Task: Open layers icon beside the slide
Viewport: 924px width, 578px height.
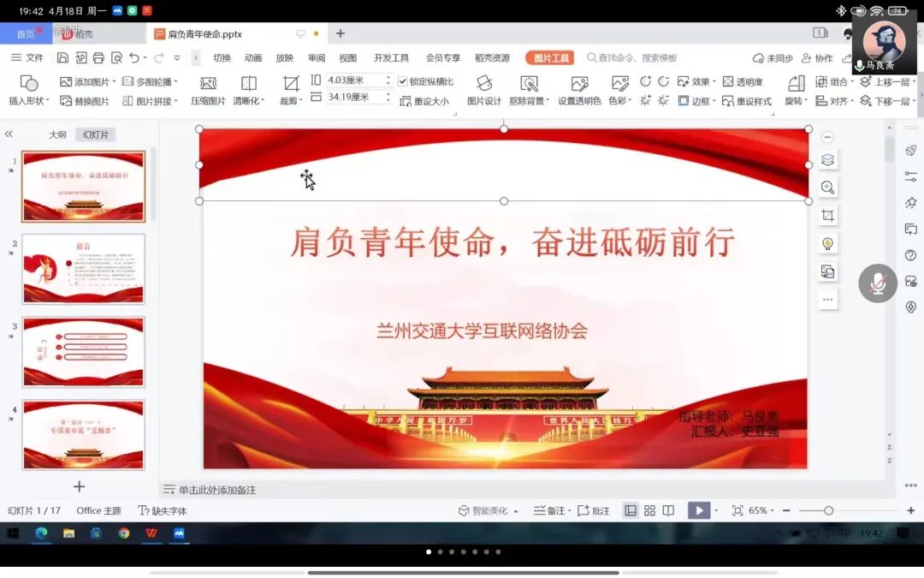Action: point(828,160)
